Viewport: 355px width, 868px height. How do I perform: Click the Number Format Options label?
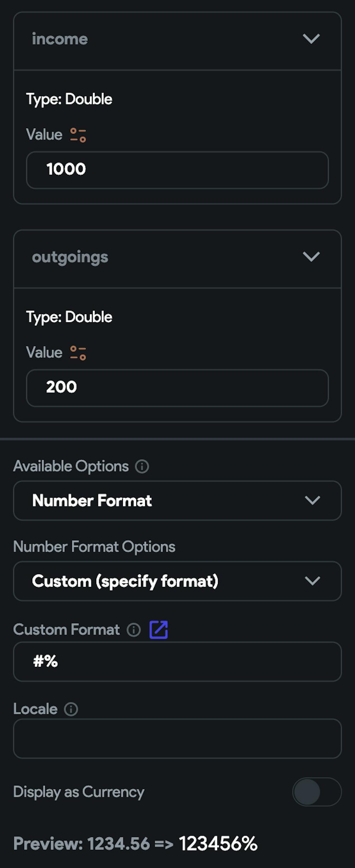94,547
